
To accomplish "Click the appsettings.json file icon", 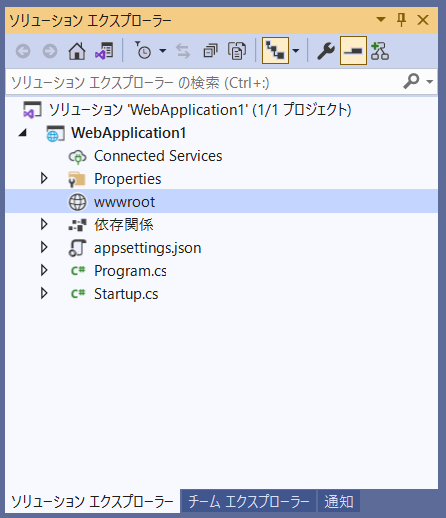I will [x=77, y=248].
